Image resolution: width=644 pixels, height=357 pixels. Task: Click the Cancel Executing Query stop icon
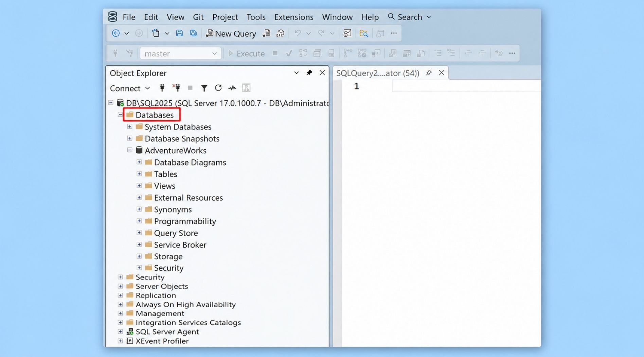275,53
